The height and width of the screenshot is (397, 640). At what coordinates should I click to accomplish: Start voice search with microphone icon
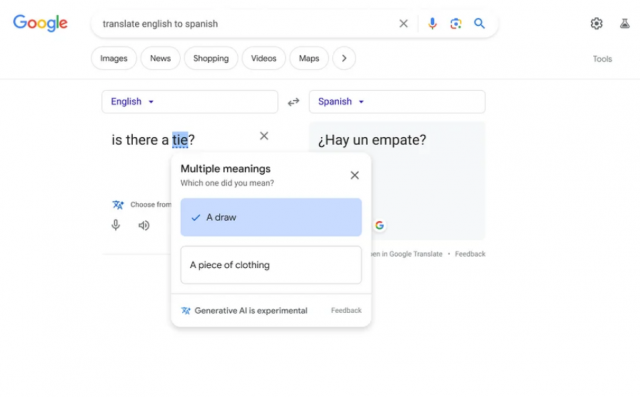point(432,24)
